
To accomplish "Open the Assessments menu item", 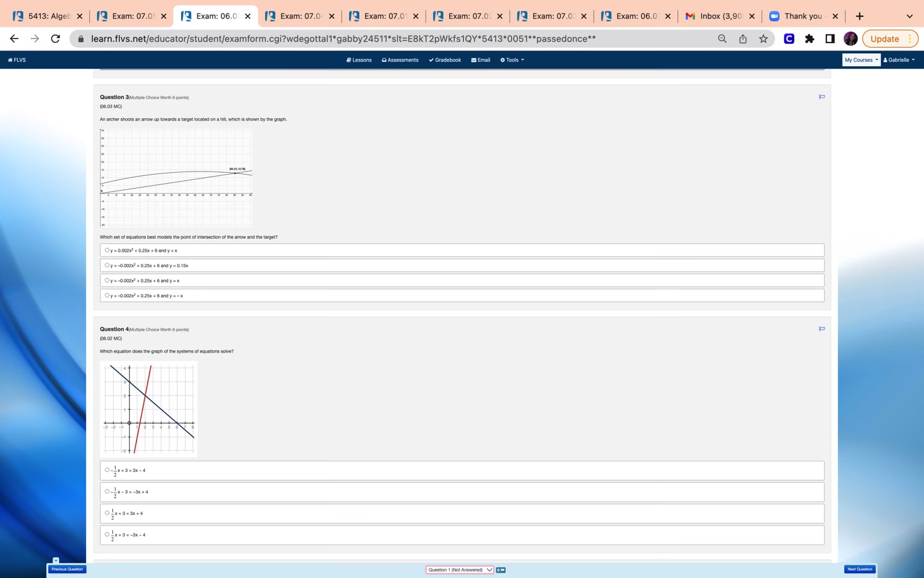I will pos(400,60).
